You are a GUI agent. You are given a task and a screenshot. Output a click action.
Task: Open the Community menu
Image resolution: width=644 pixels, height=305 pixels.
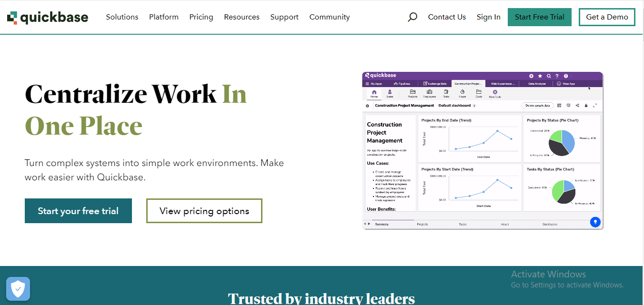tap(330, 17)
